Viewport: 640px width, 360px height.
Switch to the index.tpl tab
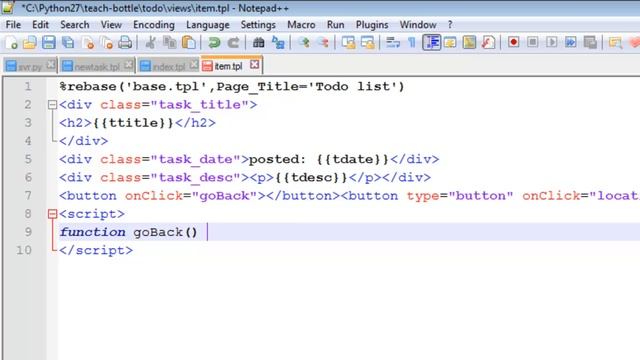(x=169, y=67)
